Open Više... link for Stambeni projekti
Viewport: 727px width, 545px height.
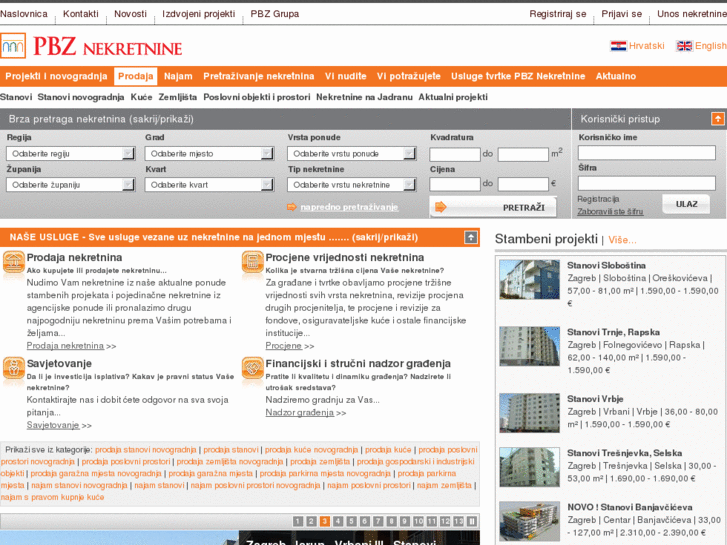622,240
